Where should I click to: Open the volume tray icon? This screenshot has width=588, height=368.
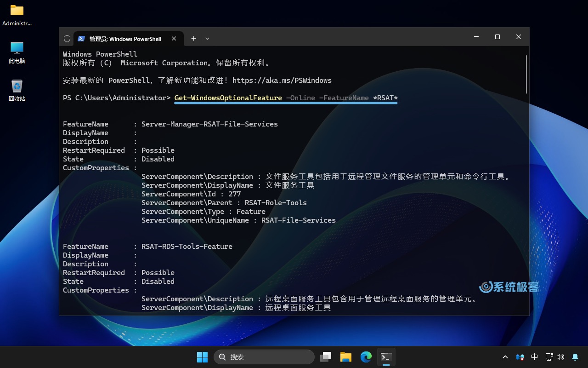tap(560, 357)
